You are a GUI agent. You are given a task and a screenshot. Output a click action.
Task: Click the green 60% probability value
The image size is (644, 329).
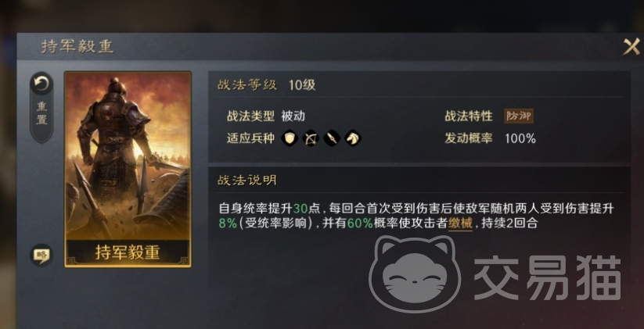coord(360,224)
